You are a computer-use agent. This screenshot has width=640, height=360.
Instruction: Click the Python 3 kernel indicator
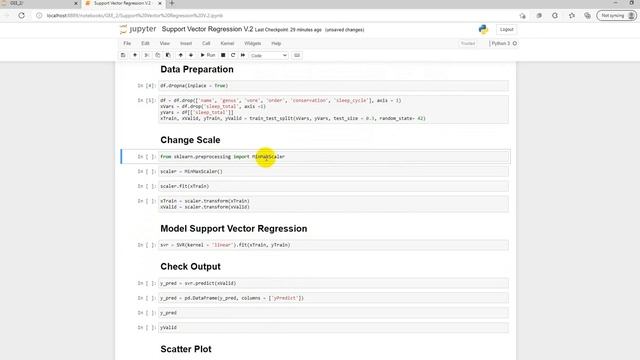[x=500, y=43]
